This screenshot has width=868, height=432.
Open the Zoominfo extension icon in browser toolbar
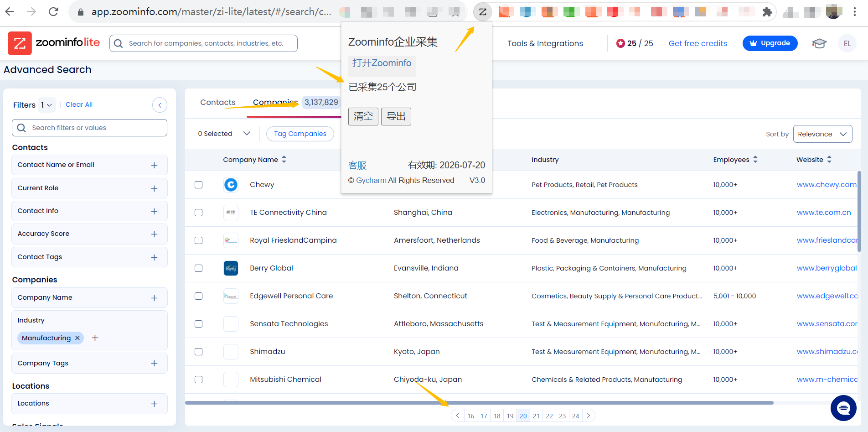tap(482, 12)
